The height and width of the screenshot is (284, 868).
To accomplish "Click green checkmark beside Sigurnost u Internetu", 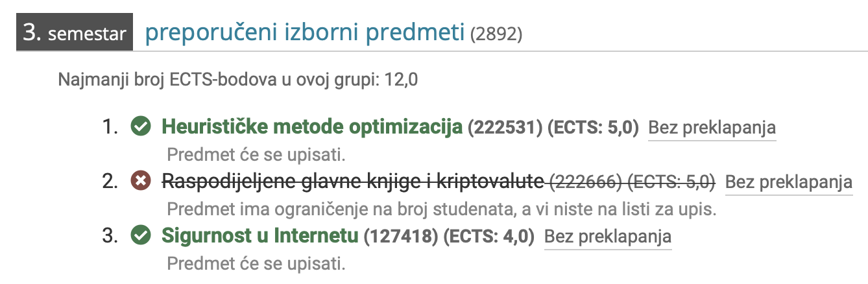I will pyautogui.click(x=140, y=237).
